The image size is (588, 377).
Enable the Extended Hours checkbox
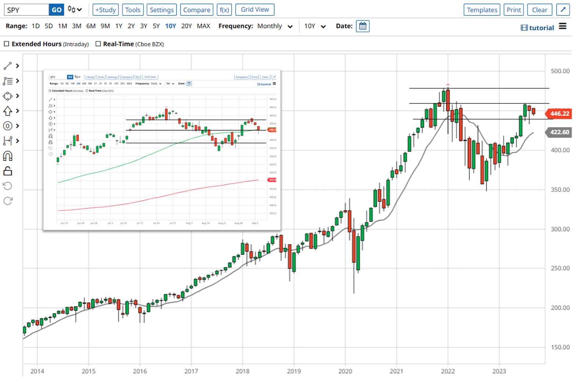coord(6,44)
